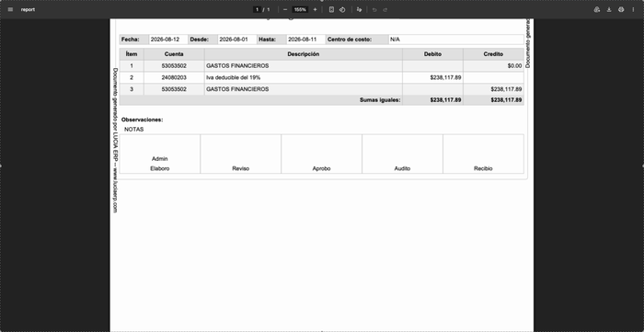
Task: Click the 'report' document title
Action: pos(28,9)
